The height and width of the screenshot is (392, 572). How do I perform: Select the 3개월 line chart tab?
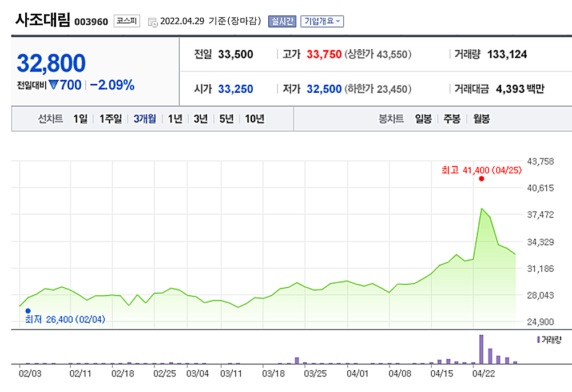[145, 118]
